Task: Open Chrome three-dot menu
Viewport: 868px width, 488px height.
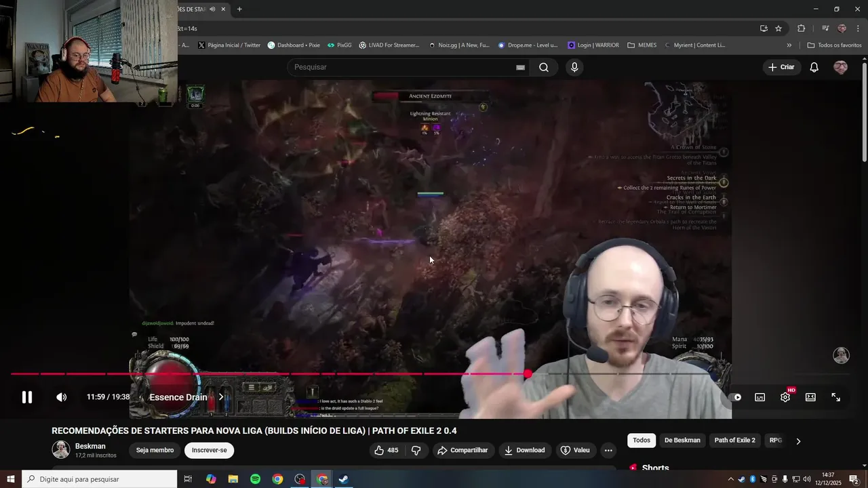Action: pos(859,28)
